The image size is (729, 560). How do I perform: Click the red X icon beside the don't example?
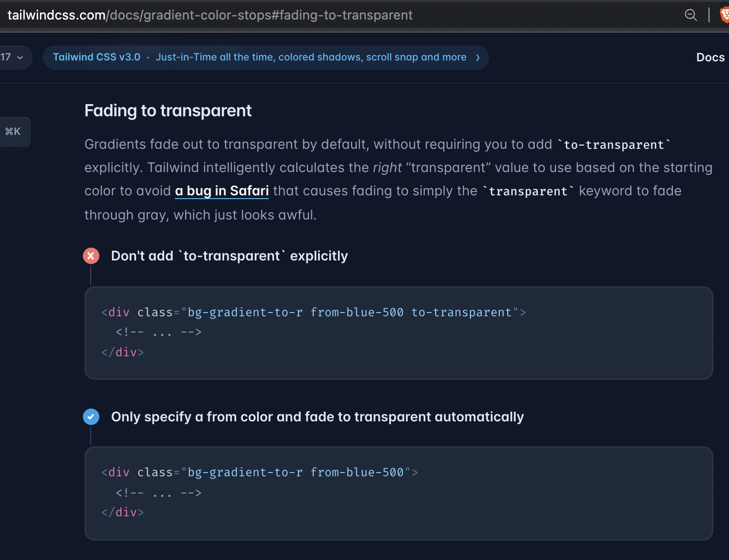click(x=91, y=256)
